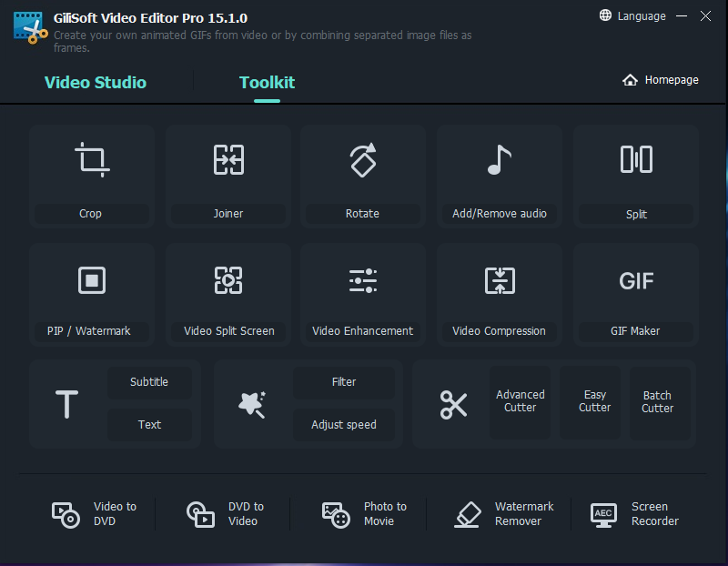Image resolution: width=728 pixels, height=566 pixels.
Task: Click the DVD to Video text
Action: click(246, 513)
